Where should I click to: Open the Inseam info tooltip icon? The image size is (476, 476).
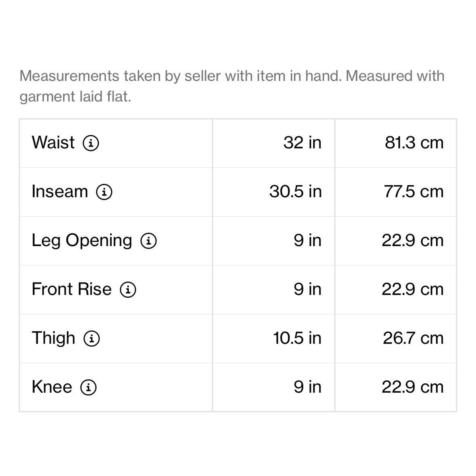click(x=104, y=192)
